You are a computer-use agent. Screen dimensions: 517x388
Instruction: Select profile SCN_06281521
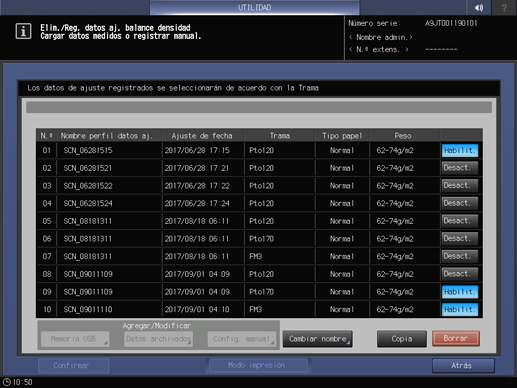coord(88,168)
